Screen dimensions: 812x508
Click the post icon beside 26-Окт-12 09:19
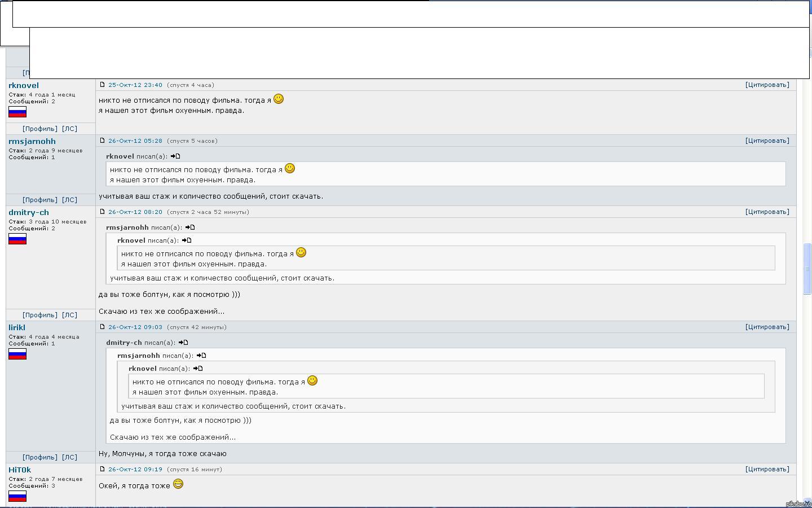[x=102, y=469]
